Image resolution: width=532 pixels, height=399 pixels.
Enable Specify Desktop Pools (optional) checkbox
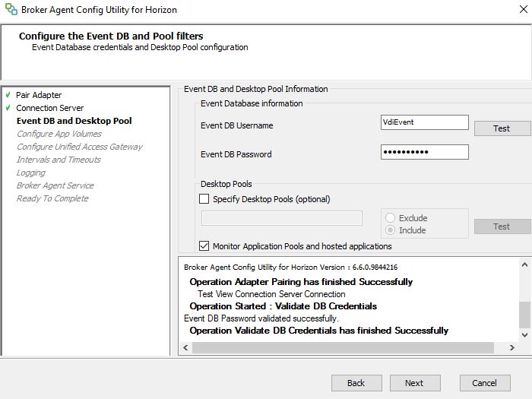[204, 199]
